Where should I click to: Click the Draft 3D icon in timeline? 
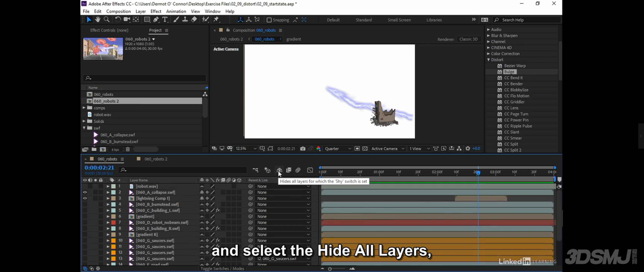(267, 170)
